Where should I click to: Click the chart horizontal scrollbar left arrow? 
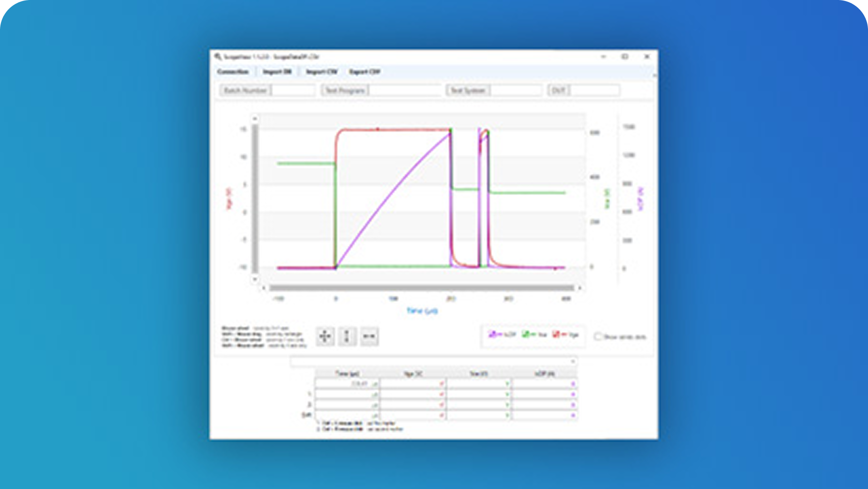[x=264, y=288]
